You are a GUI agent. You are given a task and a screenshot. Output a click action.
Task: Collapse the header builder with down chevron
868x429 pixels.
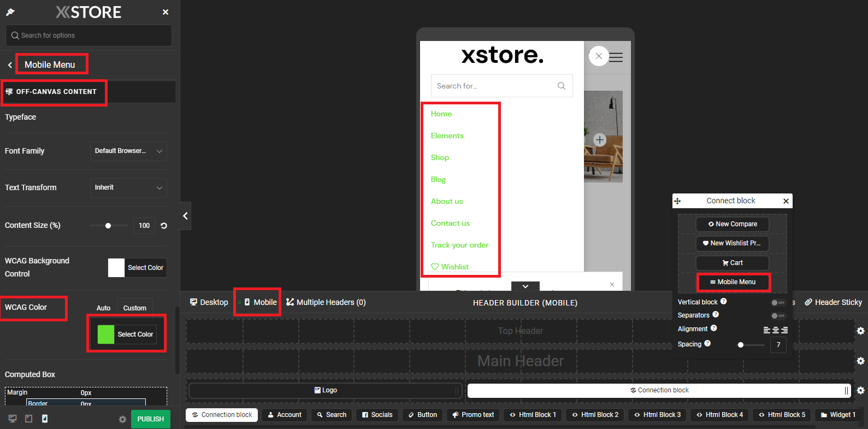(x=525, y=286)
